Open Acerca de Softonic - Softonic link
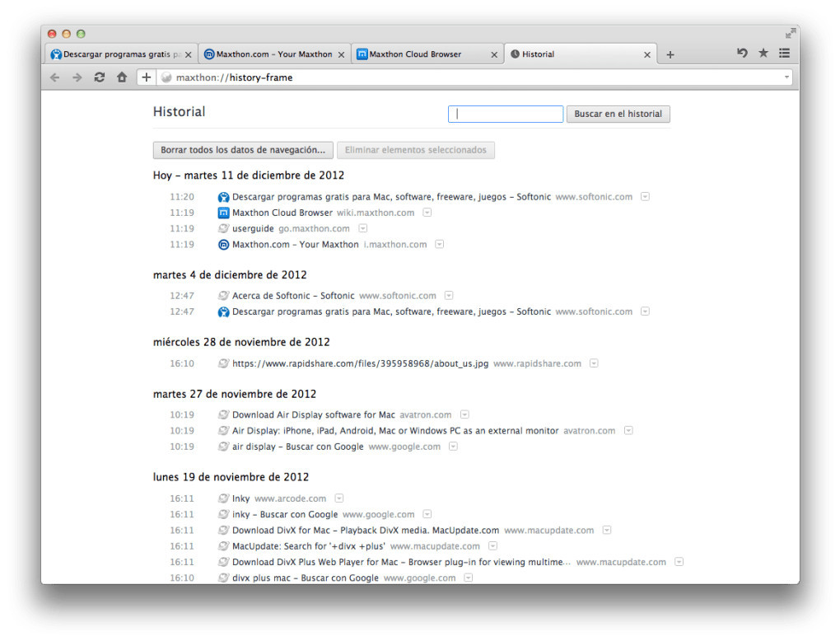 pyautogui.click(x=293, y=296)
